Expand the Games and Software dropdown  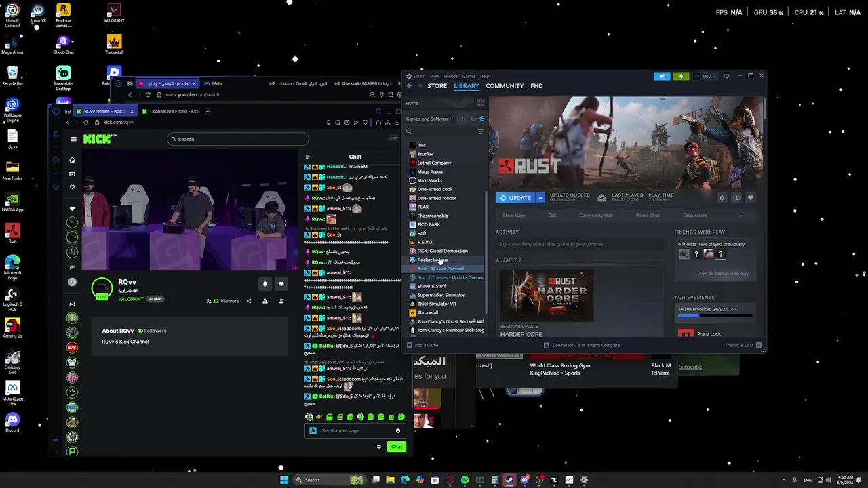point(429,119)
